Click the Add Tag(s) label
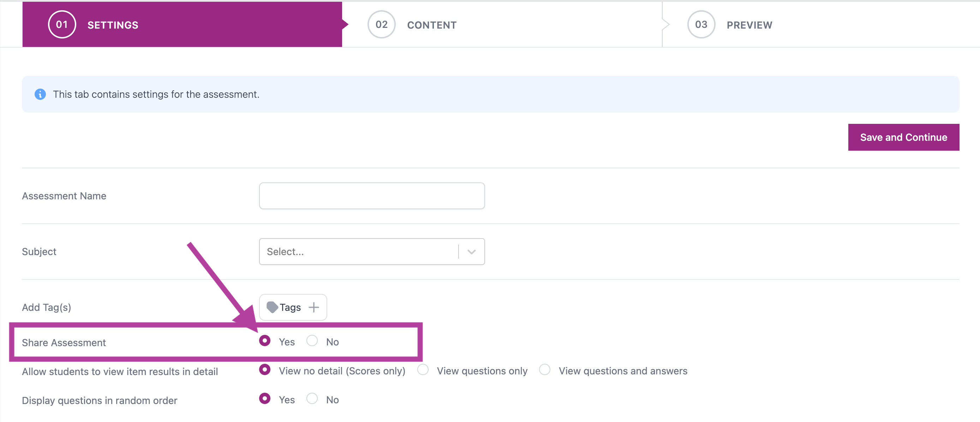Image resolution: width=980 pixels, height=422 pixels. click(46, 307)
